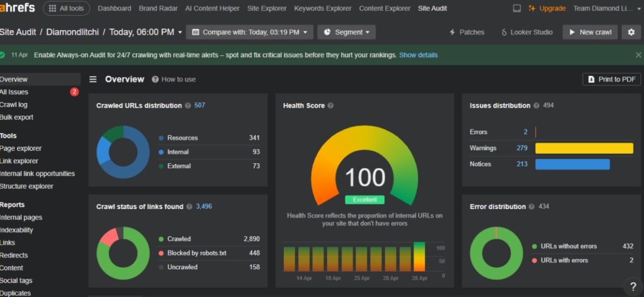This screenshot has width=644, height=297.
Task: Click help icon beside Crawl status of links
Action: (x=189, y=207)
